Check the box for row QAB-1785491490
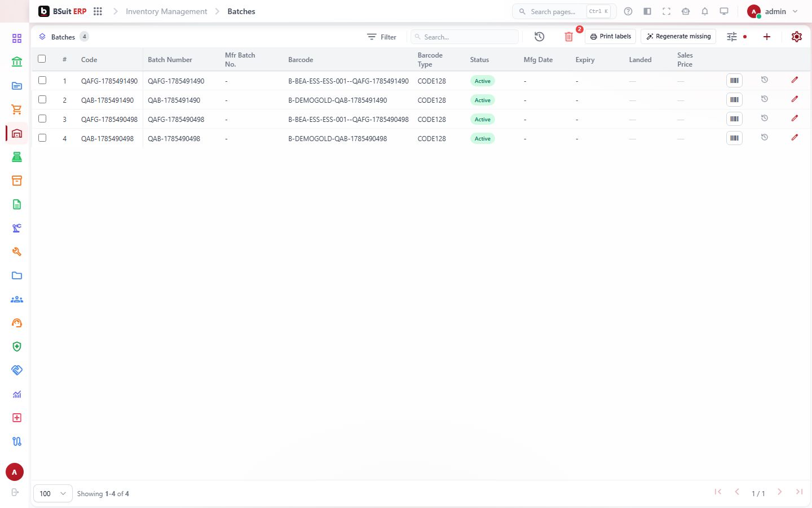Screen dimensions: 812x508 (x=42, y=99)
